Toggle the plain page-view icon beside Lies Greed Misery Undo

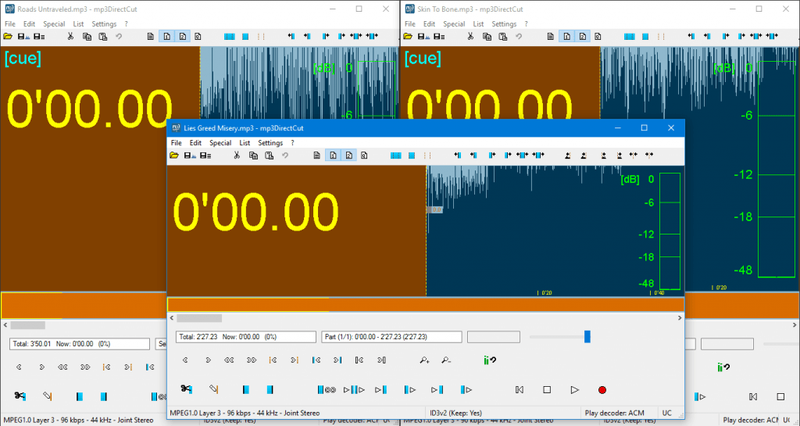coord(317,155)
